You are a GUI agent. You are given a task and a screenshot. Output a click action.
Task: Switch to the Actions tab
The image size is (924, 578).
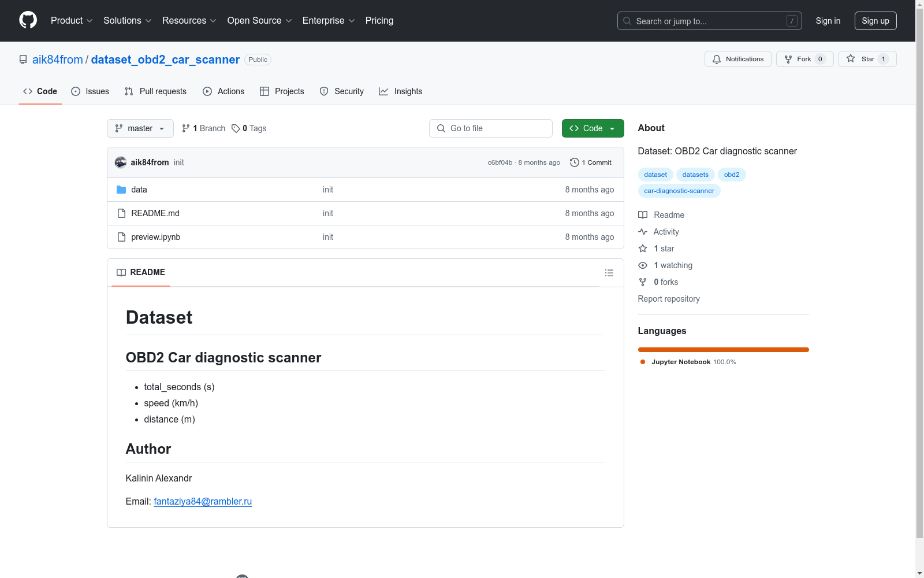(223, 91)
